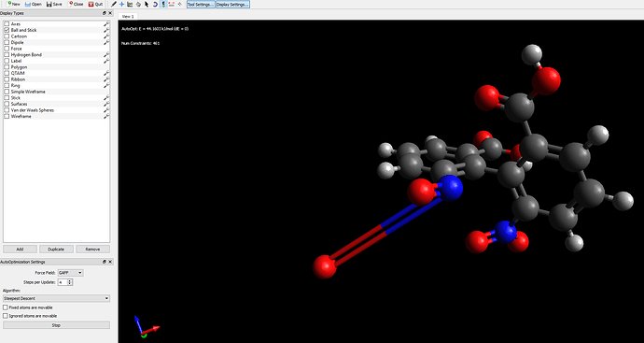Click the Steps per Update field
Image resolution: width=644 pixels, height=343 pixels.
click(62, 282)
